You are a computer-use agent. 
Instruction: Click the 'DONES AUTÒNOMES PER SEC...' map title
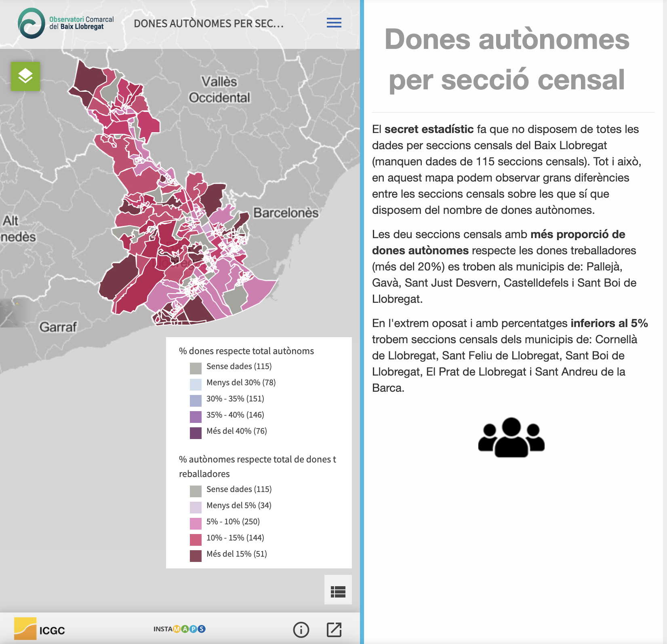tap(208, 23)
